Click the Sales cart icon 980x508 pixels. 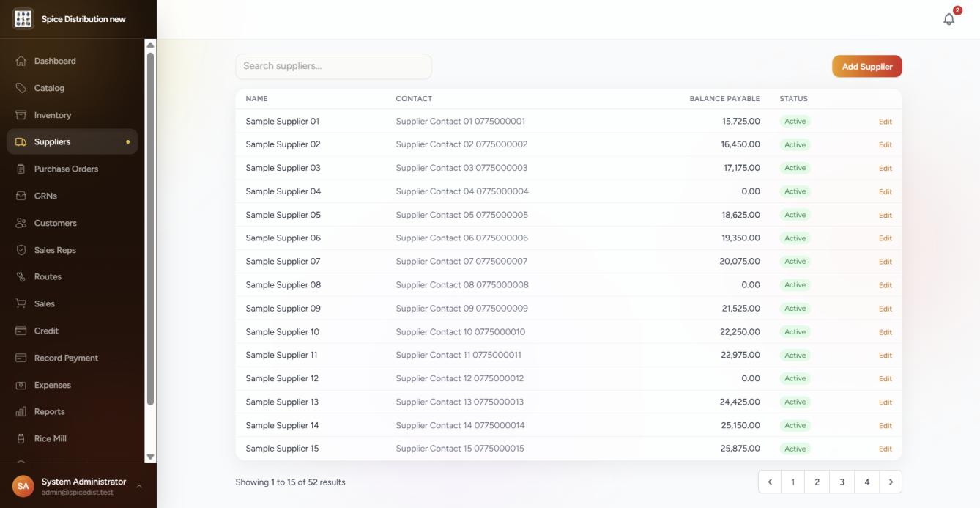pyautogui.click(x=21, y=303)
